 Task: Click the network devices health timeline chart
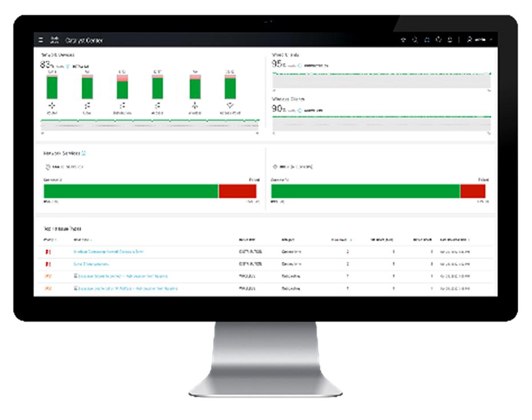[150, 125]
